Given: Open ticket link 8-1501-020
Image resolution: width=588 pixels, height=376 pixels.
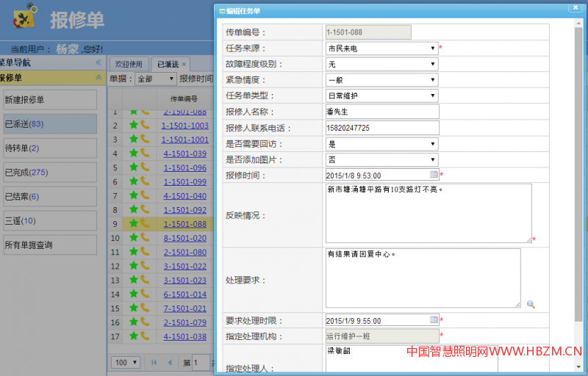Looking at the screenshot, I should 185,238.
